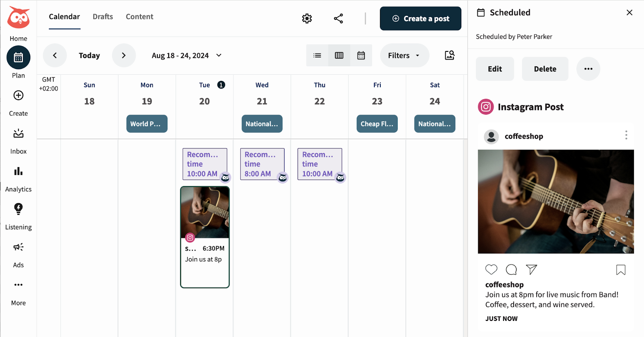Advance to the next week with the chevron
The width and height of the screenshot is (644, 337).
pos(124,55)
